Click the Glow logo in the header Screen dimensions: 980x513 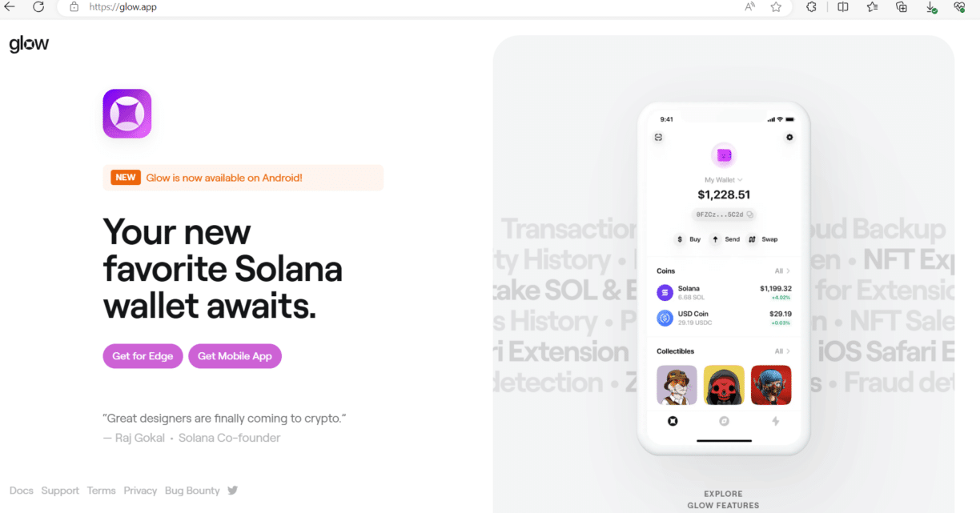[29, 45]
